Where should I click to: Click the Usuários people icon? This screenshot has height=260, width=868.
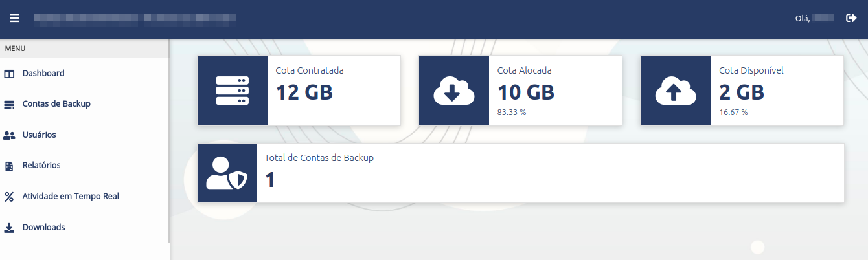pyautogui.click(x=9, y=135)
